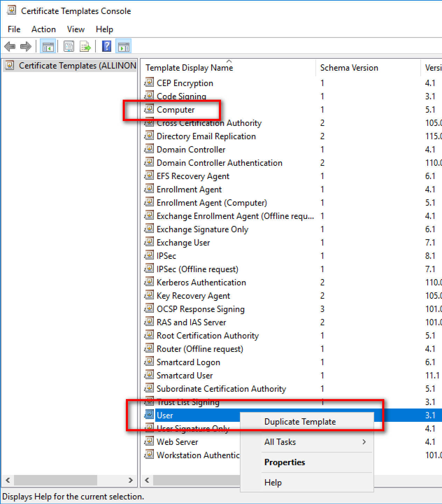Click the Computer template icon
The height and width of the screenshot is (504, 442).
tap(149, 109)
